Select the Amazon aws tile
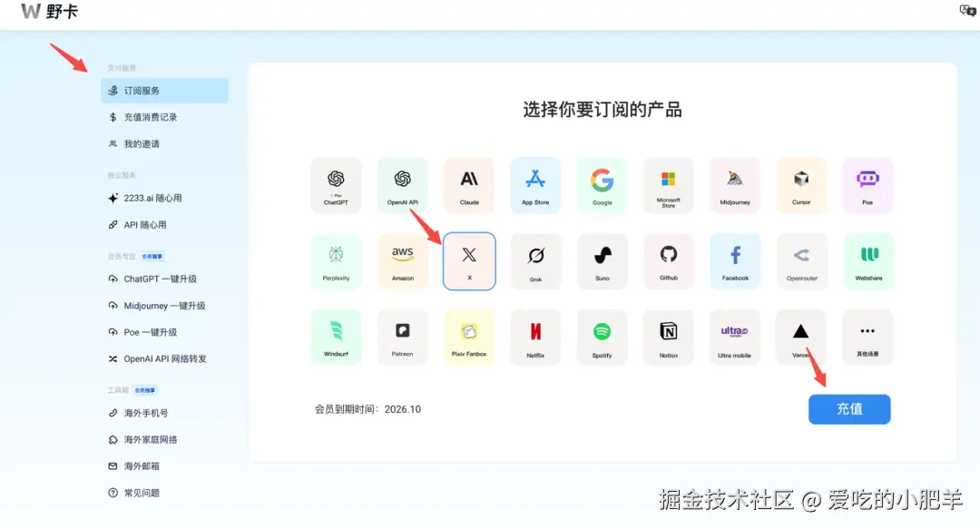The width and height of the screenshot is (980, 529). click(403, 261)
